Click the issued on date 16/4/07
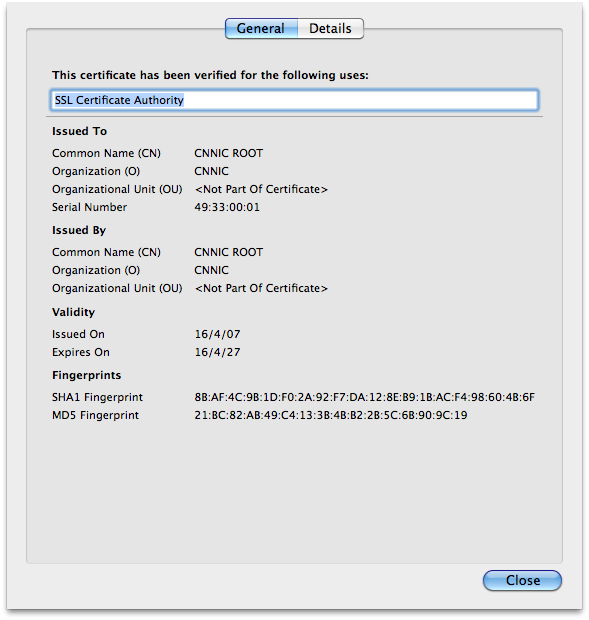Viewport: 589px width, 620px height. pyautogui.click(x=217, y=334)
